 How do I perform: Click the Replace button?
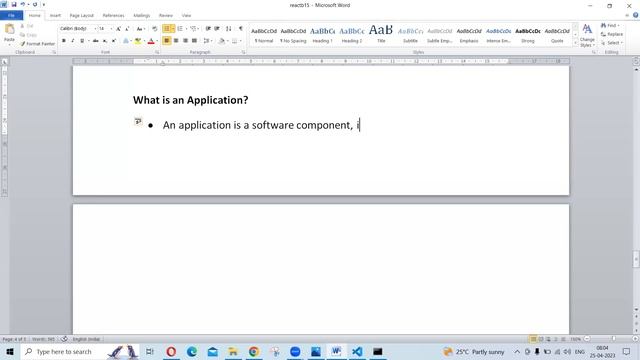[612, 34]
